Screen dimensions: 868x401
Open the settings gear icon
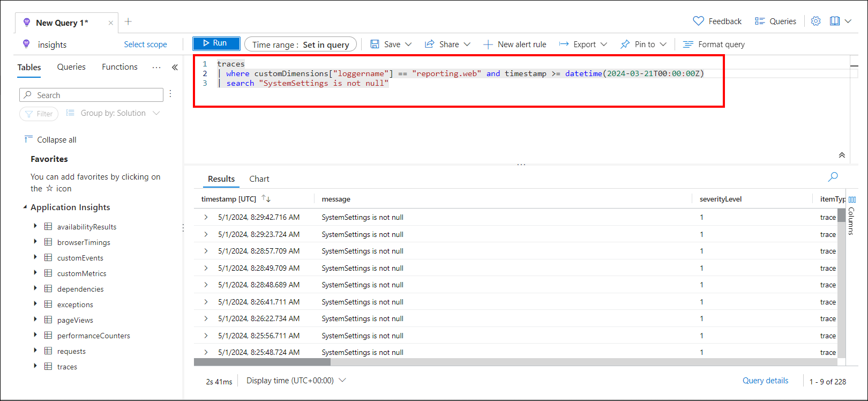tap(815, 21)
